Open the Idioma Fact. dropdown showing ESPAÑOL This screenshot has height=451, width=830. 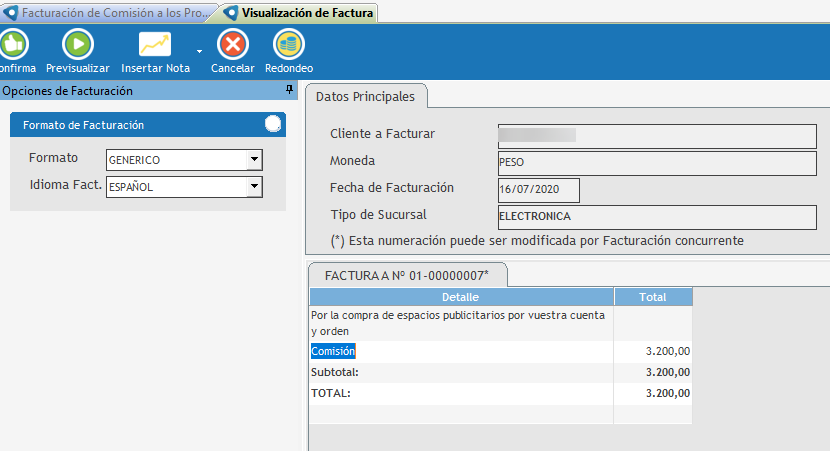pos(254,186)
